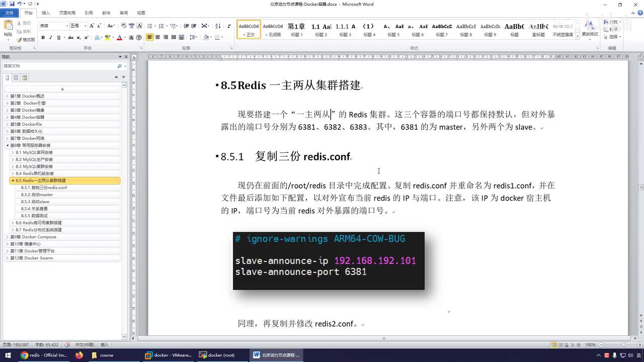644x362 pixels.
Task: Switch to the 视图 ribbon tab
Action: tap(141, 13)
